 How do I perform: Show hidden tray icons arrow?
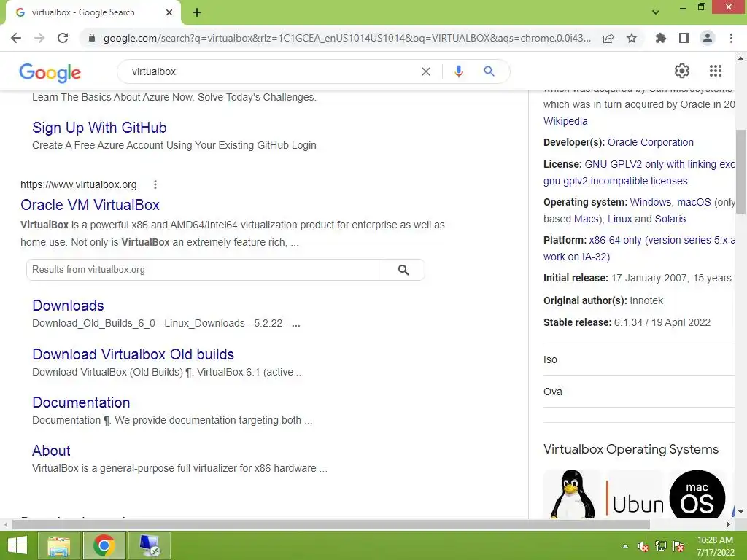625,546
